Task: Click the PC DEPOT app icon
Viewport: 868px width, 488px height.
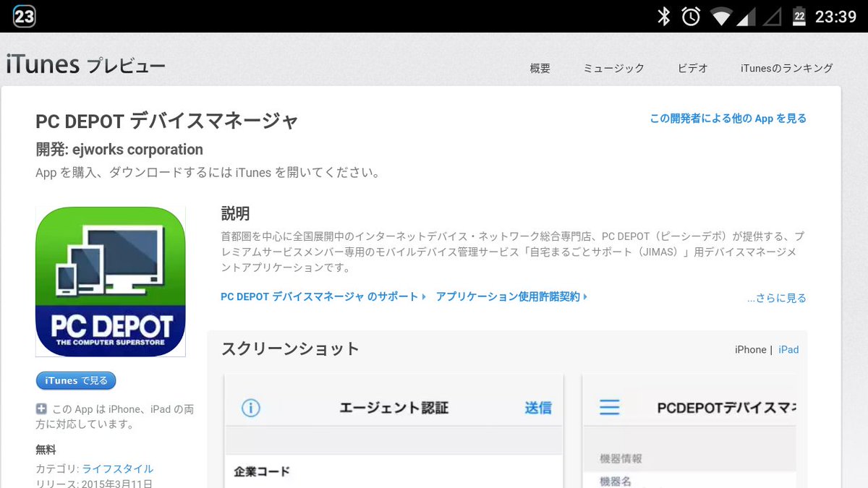Action: (x=111, y=281)
